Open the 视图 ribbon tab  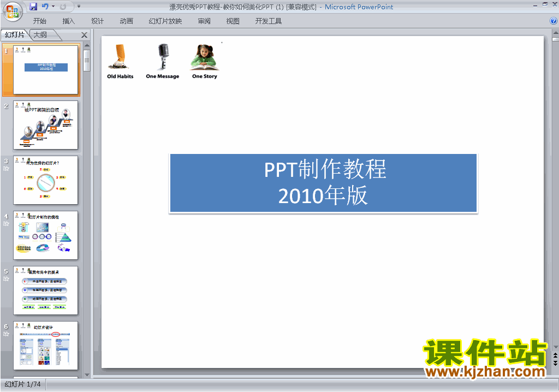click(233, 21)
